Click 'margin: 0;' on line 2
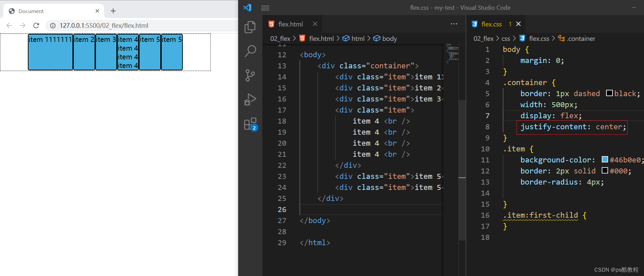 (x=542, y=61)
